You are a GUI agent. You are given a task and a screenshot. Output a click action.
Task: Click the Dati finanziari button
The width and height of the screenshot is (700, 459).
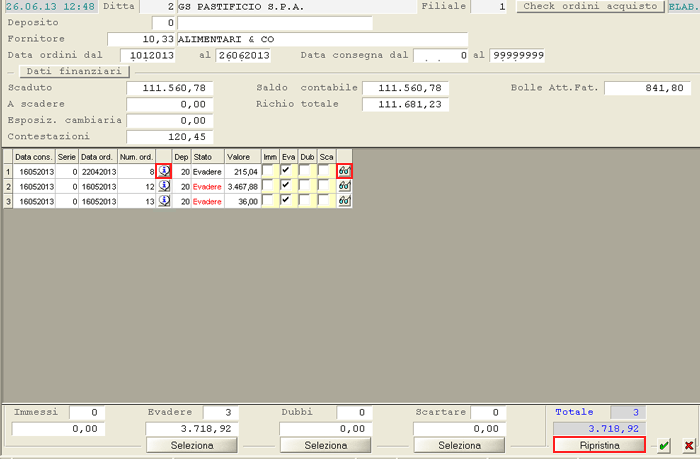pos(74,71)
